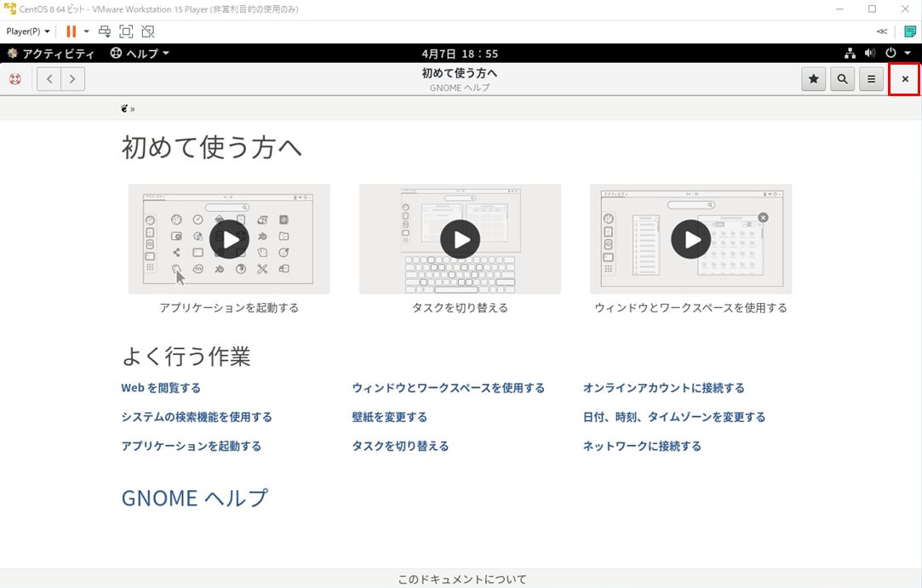Open the power system menu icon

pyautogui.click(x=891, y=53)
